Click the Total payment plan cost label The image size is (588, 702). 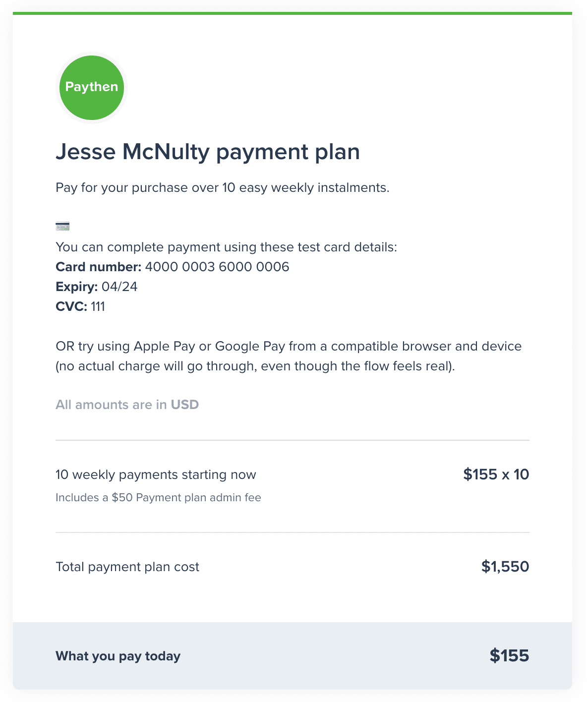(x=127, y=567)
